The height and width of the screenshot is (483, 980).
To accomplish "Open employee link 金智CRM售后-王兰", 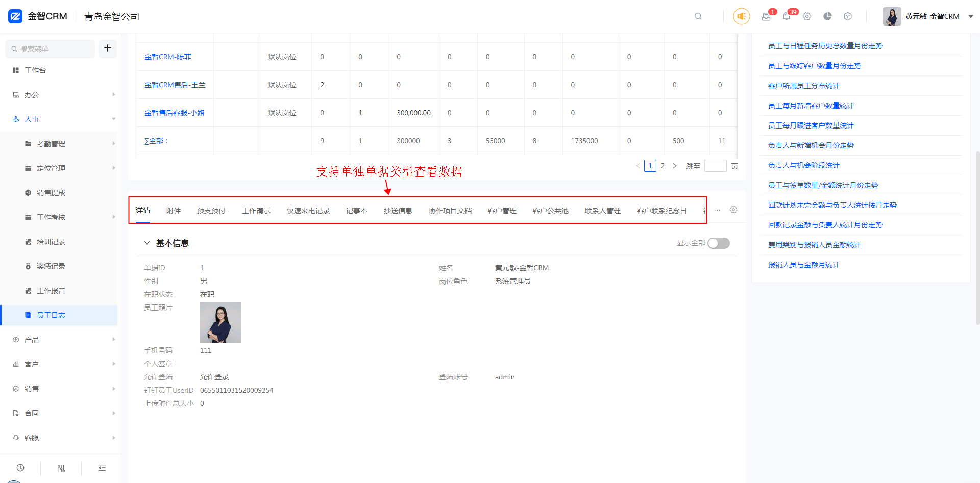I will [x=175, y=85].
